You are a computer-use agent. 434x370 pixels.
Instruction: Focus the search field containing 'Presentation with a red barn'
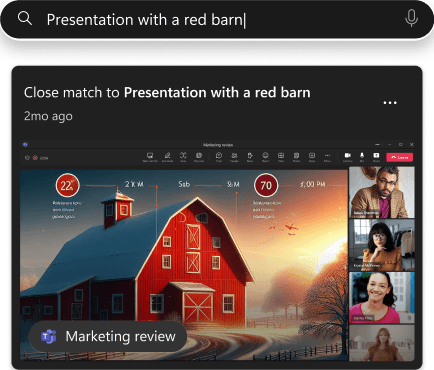click(217, 19)
